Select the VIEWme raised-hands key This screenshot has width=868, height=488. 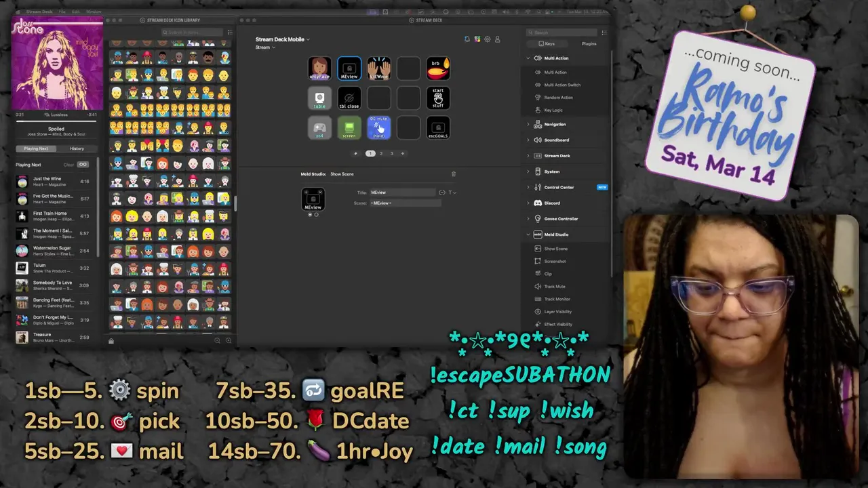coord(379,68)
